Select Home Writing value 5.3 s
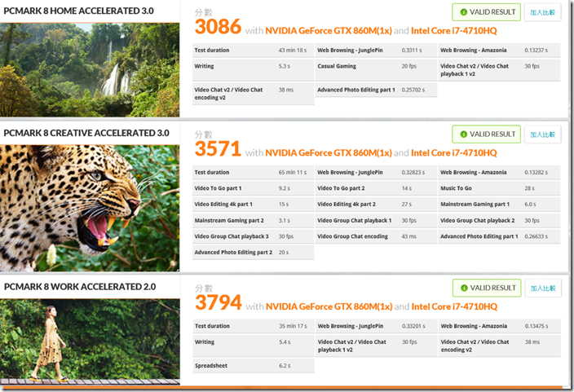Screen dimensions: 574x392 (284, 66)
